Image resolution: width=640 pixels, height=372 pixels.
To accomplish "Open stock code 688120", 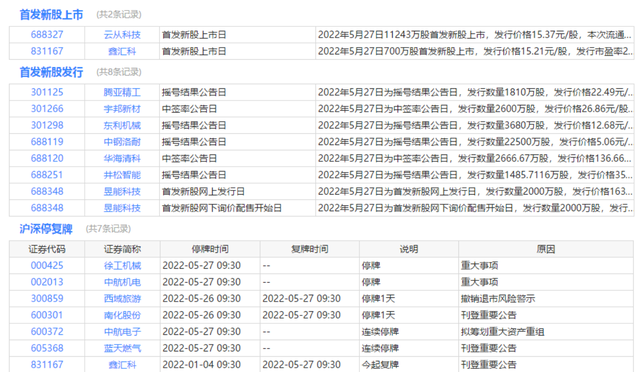I will pyautogui.click(x=47, y=158).
